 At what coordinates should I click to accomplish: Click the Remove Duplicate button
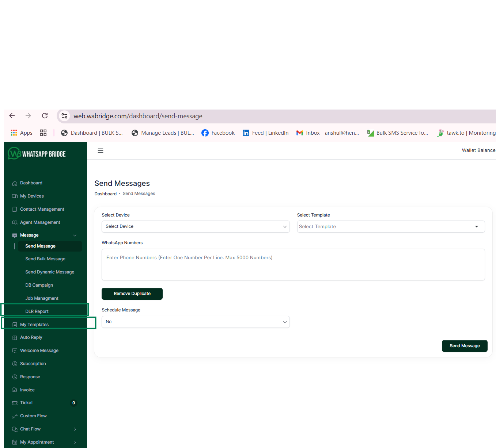coord(132,294)
